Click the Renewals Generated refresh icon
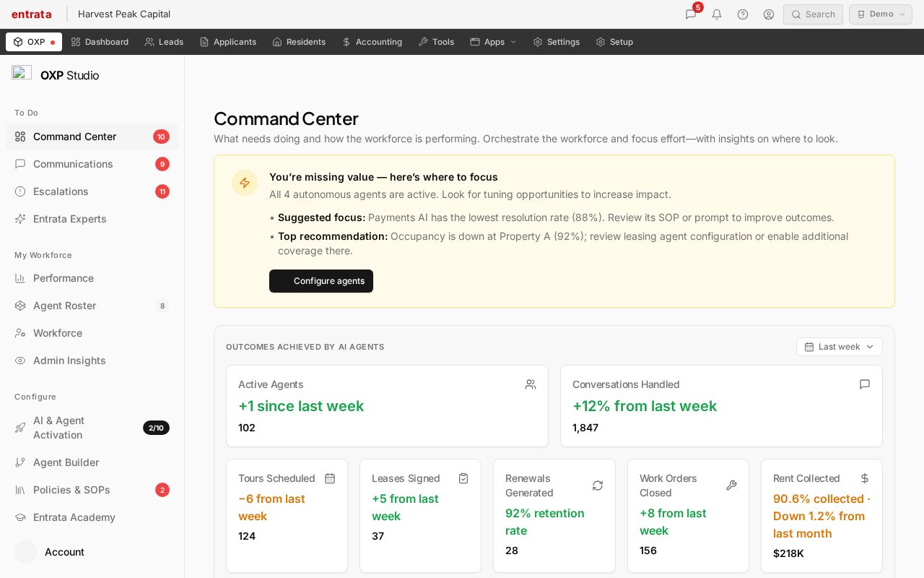 pos(598,486)
